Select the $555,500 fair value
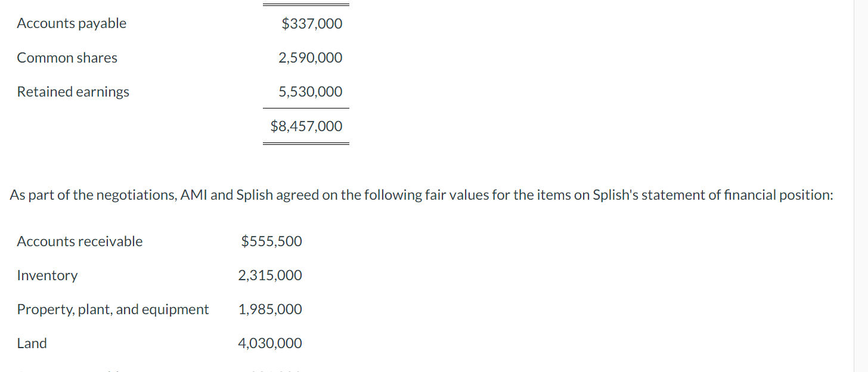Viewport: 868px width, 372px height. click(x=271, y=241)
